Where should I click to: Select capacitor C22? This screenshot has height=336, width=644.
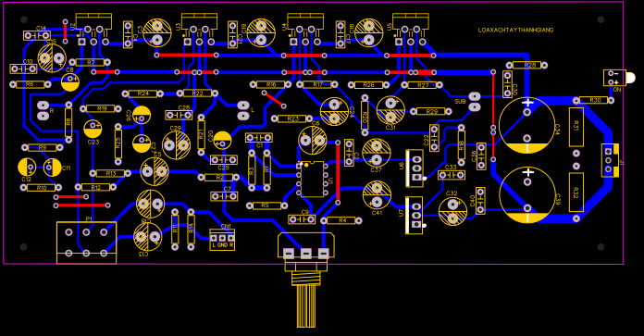pos(434,138)
